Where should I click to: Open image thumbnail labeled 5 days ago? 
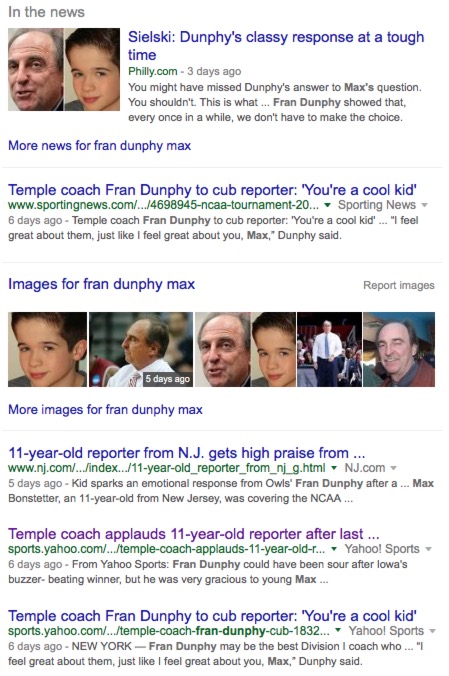141,349
